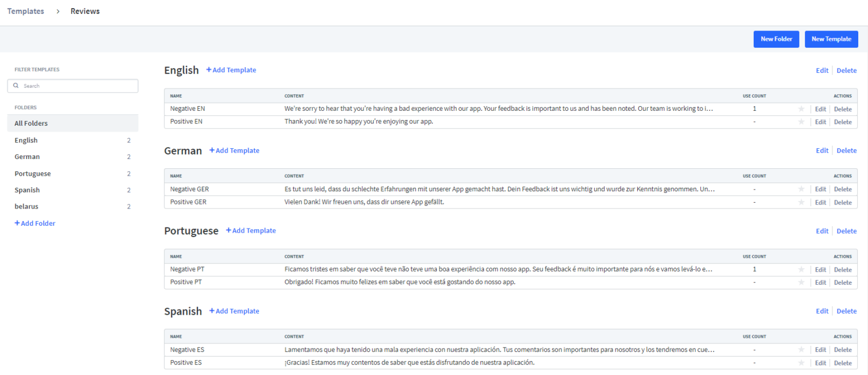Open the German folder in sidebar

(28, 157)
